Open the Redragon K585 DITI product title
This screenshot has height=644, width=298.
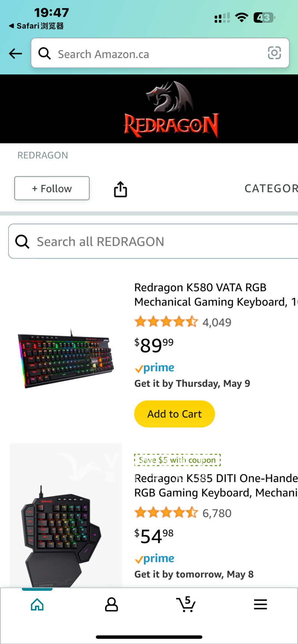point(216,485)
